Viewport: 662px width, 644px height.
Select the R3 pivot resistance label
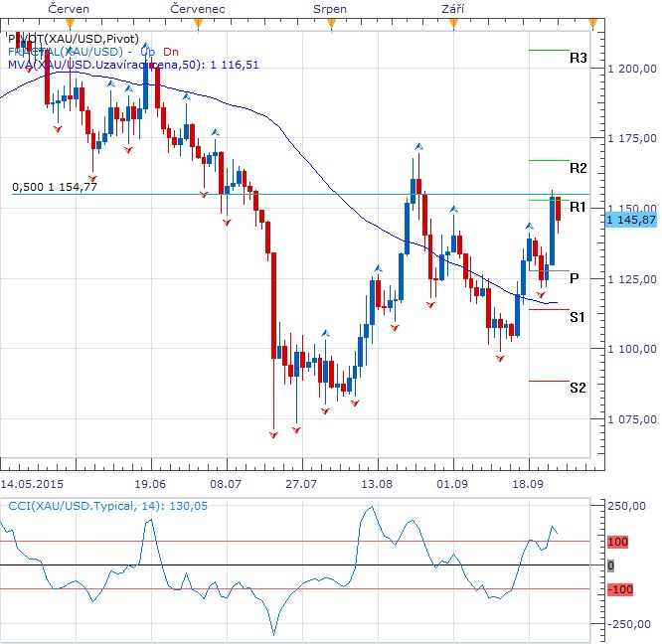point(578,59)
